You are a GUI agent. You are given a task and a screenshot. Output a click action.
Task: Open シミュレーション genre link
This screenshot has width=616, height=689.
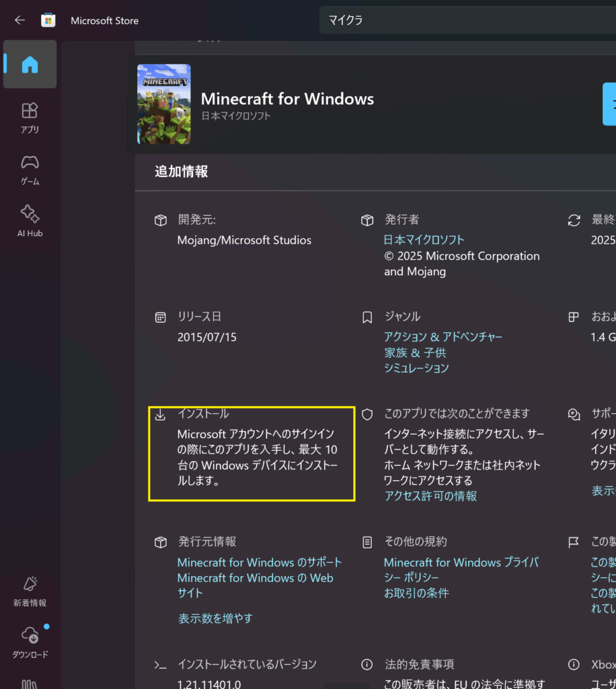(x=416, y=368)
